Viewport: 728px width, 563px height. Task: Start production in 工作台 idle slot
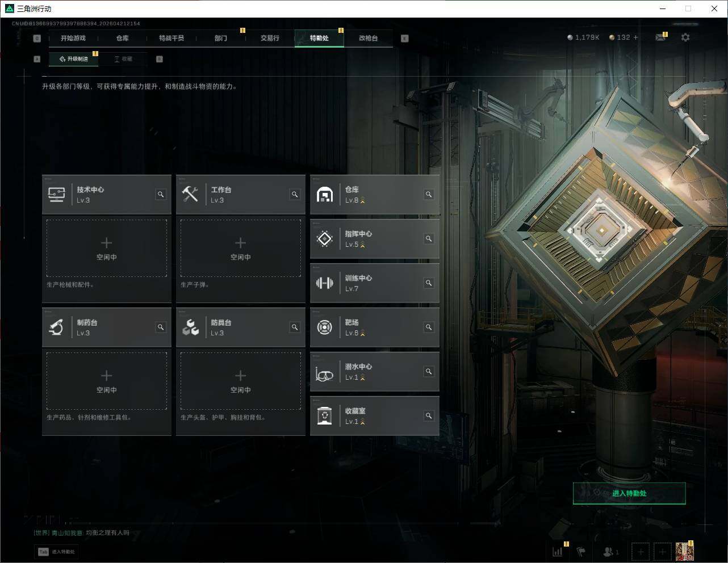(241, 248)
